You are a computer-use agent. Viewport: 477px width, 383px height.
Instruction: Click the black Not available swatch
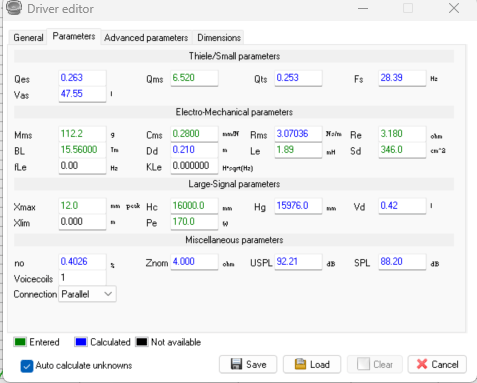click(142, 342)
